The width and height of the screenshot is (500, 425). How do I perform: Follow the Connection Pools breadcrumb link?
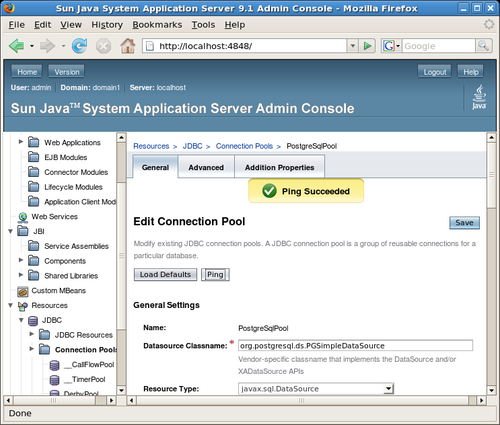coord(244,146)
